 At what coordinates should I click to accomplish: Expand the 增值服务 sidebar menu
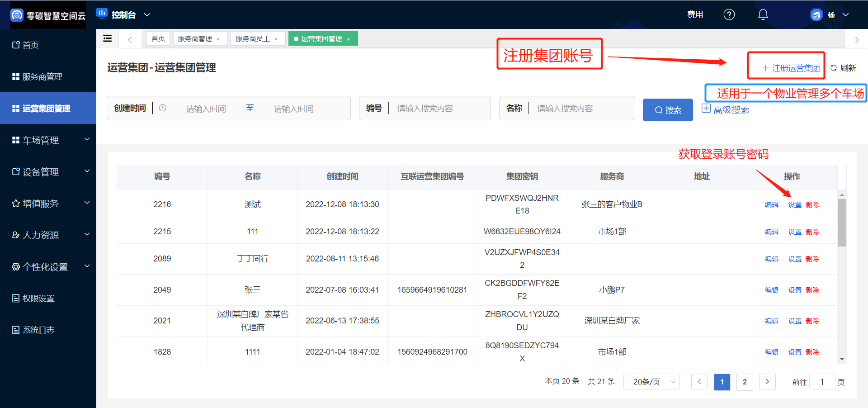[x=48, y=203]
